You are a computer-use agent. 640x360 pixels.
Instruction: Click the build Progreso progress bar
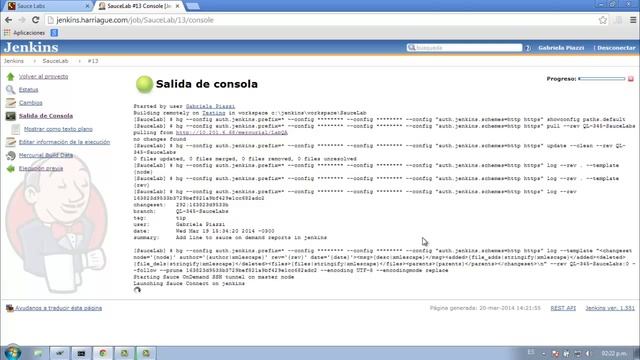pos(602,78)
